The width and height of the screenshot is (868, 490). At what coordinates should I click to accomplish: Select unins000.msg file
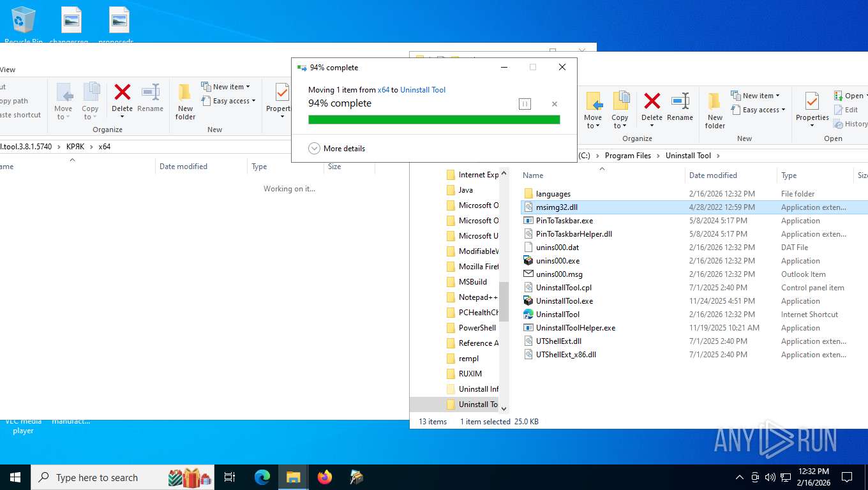point(559,274)
